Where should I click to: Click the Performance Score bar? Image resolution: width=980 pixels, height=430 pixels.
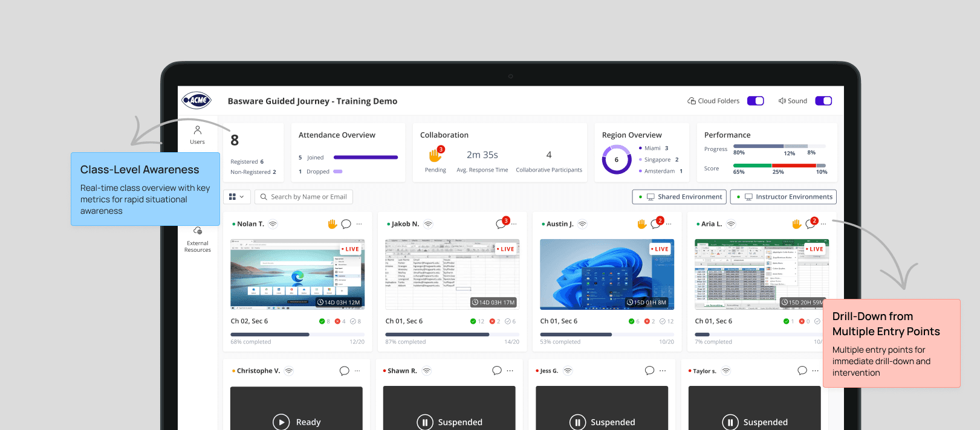(x=779, y=165)
